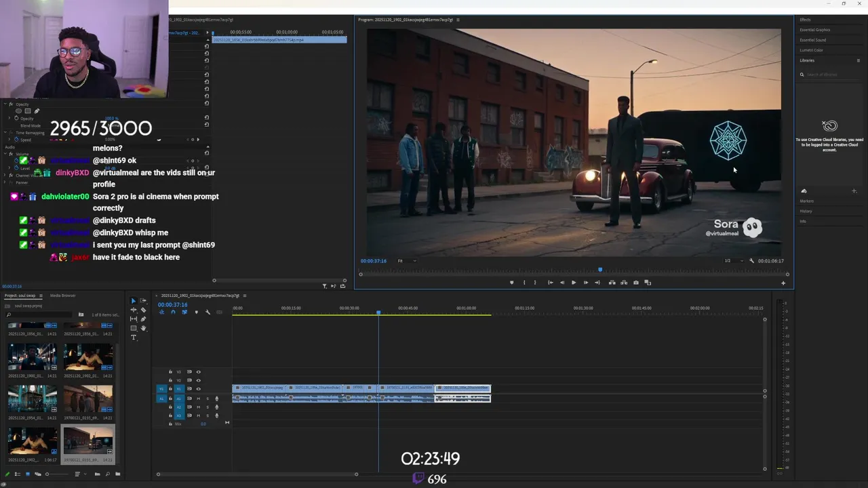Open the timeline sequence panel menu

(x=245, y=296)
